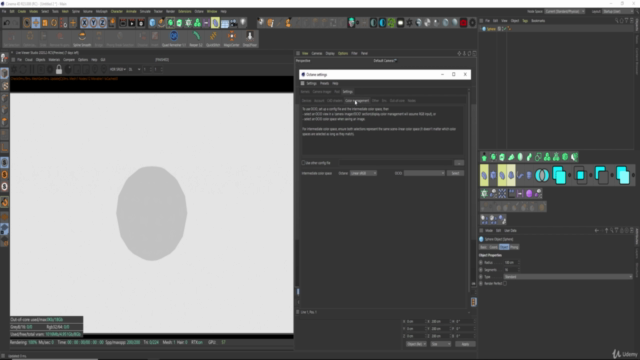Open the Object tab in Attributes
The image size is (640, 360).
pos(504,247)
